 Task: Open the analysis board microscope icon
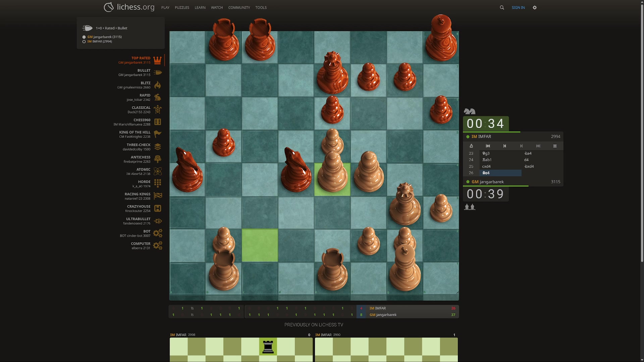[x=471, y=146]
